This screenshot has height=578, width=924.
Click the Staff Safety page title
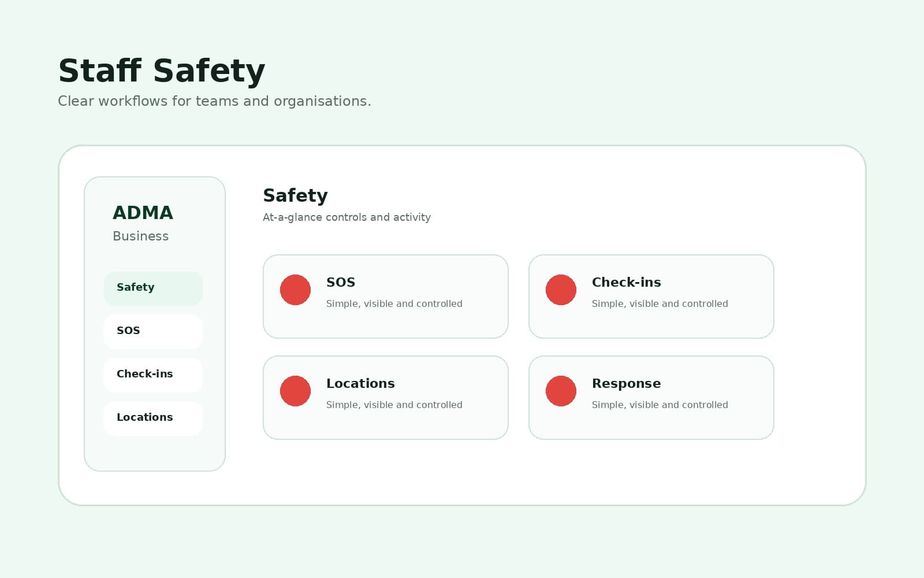tap(162, 71)
